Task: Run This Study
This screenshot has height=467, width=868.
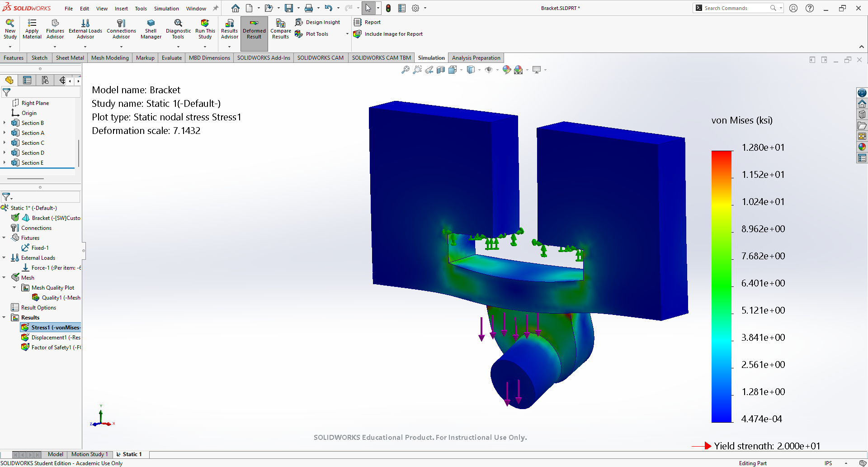Action: click(x=205, y=29)
